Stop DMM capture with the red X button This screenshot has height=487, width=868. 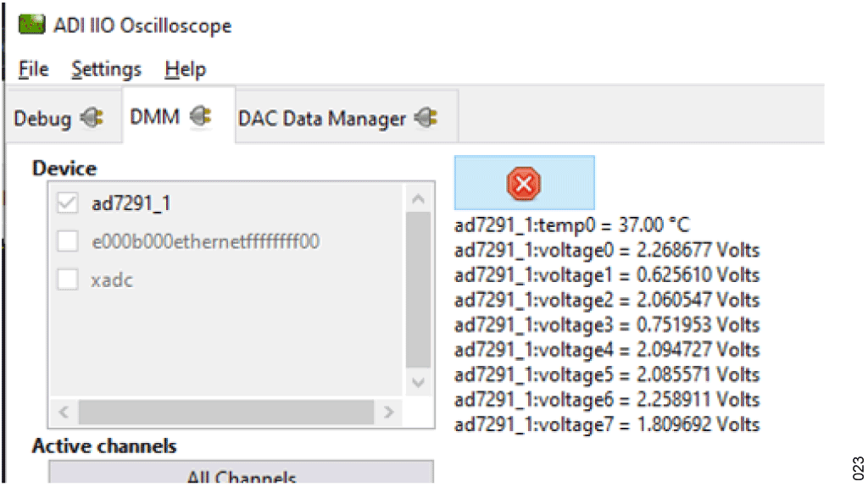(524, 183)
